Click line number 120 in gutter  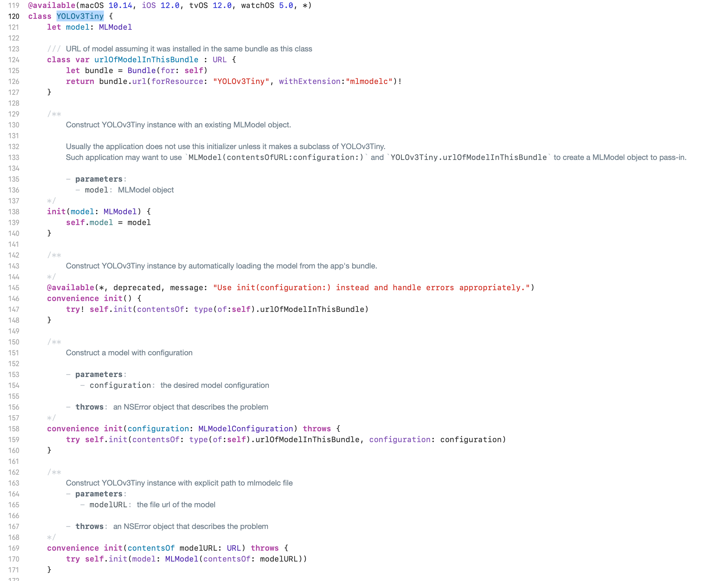(13, 16)
